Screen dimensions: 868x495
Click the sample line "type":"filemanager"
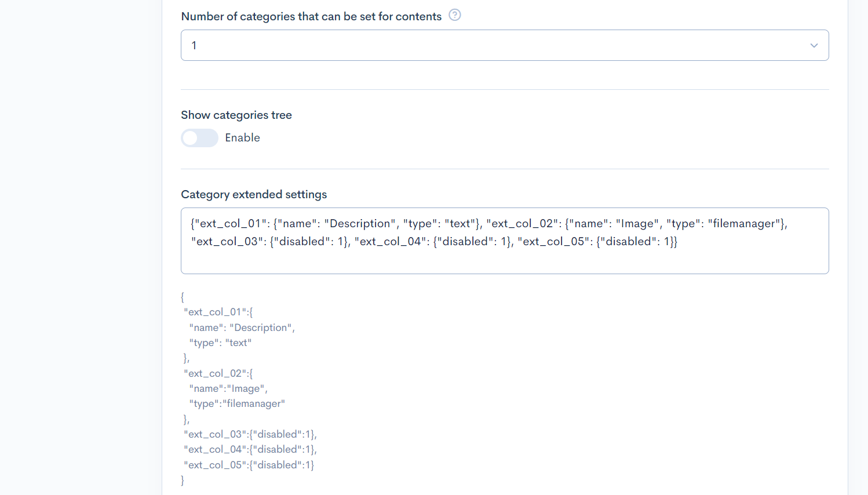click(237, 404)
